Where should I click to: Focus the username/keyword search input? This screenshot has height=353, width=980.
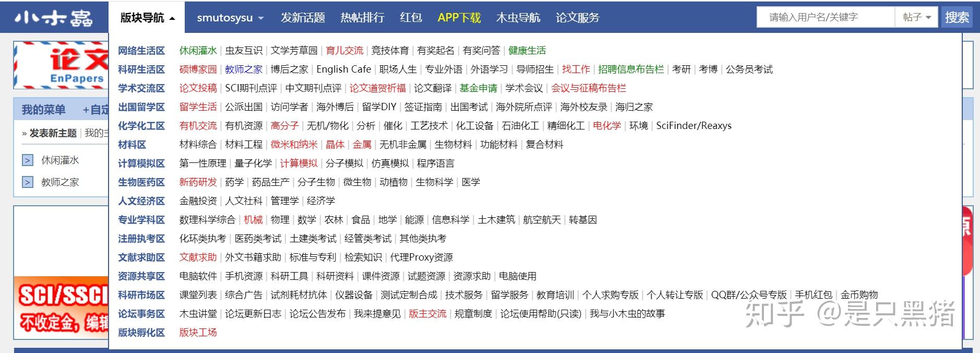(826, 17)
